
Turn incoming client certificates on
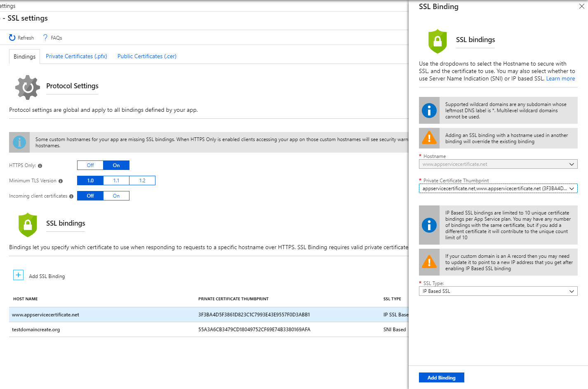pyautogui.click(x=116, y=196)
